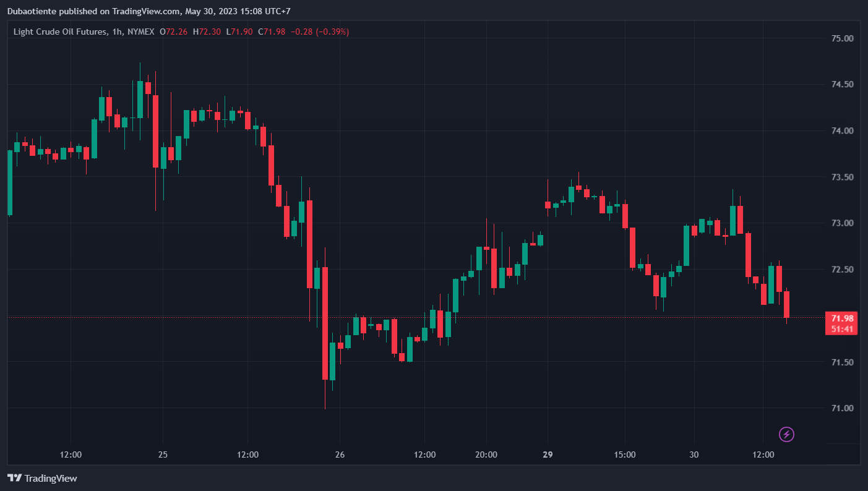Click the close value C71.98 in legend
Screen dimensions: 868x491
[272, 32]
